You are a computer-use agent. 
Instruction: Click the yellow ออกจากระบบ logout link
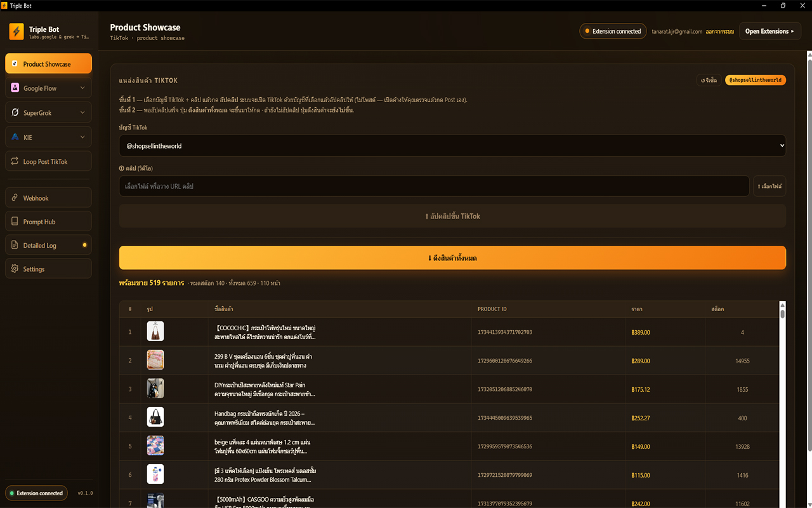point(719,31)
